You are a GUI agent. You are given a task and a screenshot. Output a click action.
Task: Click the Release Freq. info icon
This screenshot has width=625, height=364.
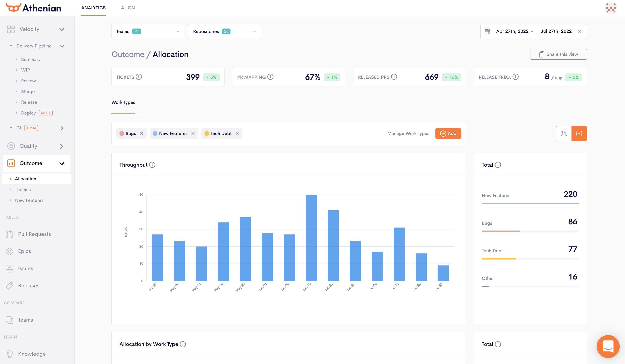[x=516, y=77]
